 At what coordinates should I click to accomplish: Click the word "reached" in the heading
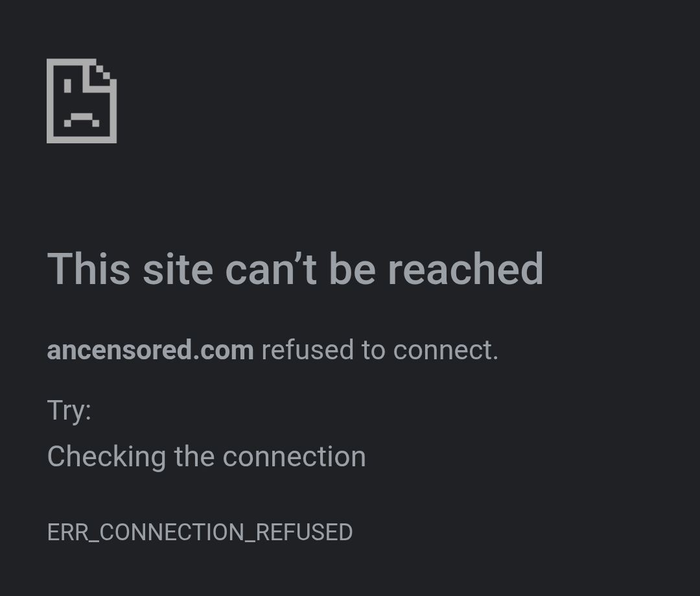click(465, 269)
